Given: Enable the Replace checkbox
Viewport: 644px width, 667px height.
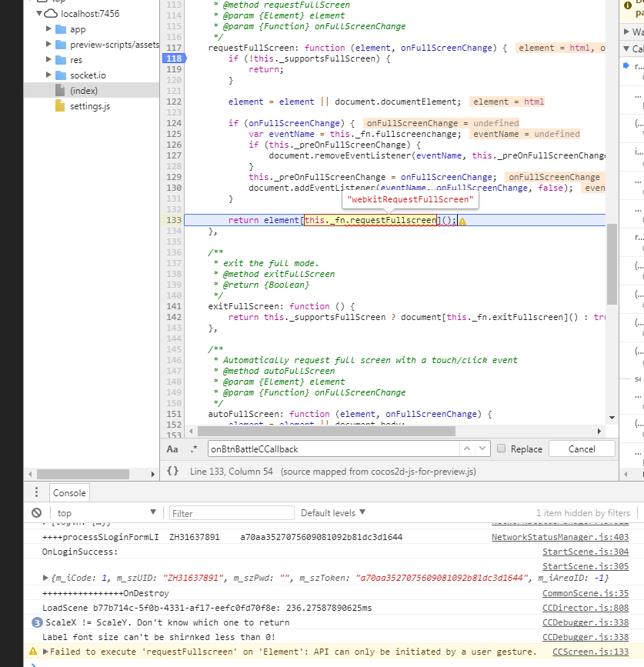Looking at the screenshot, I should click(502, 449).
